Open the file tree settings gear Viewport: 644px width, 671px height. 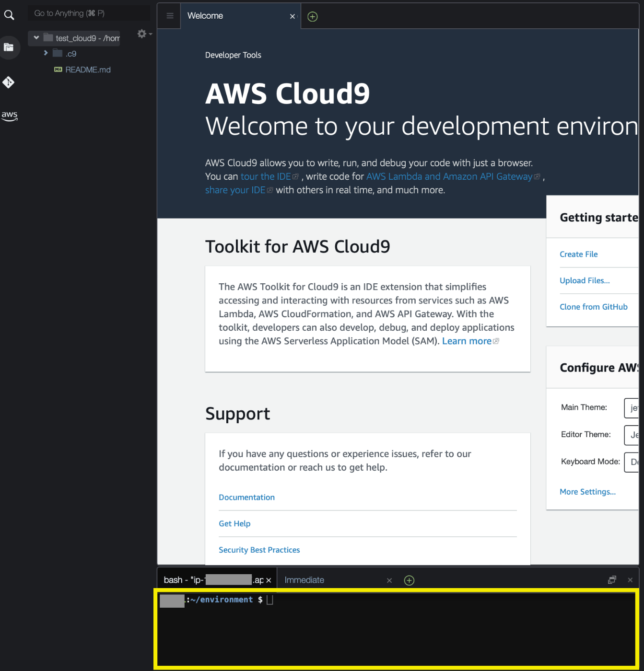click(142, 34)
